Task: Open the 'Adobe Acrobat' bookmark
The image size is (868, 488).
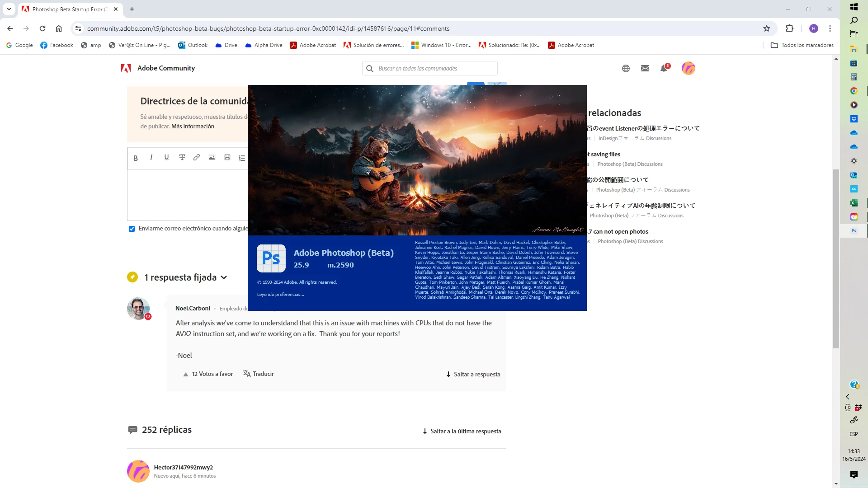Action: pos(313,45)
